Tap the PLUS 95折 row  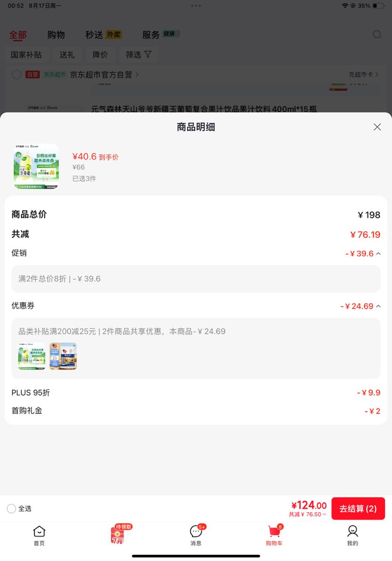pyautogui.click(x=196, y=392)
